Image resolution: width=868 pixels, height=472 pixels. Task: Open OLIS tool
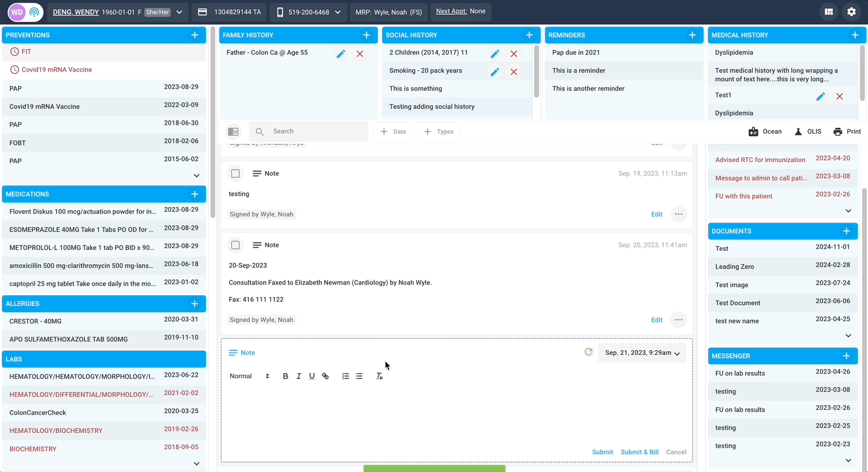(x=808, y=131)
